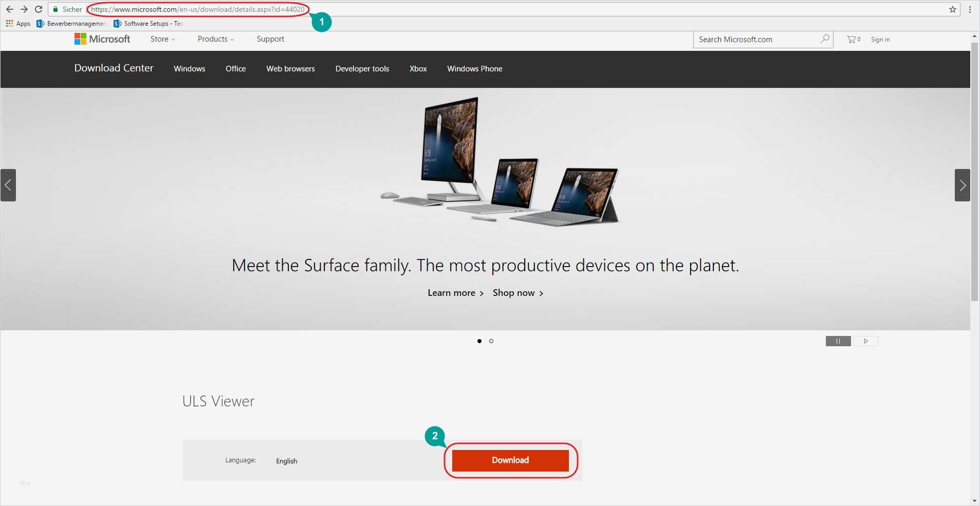Open the Xbox downloads category
980x506 pixels.
(x=418, y=69)
